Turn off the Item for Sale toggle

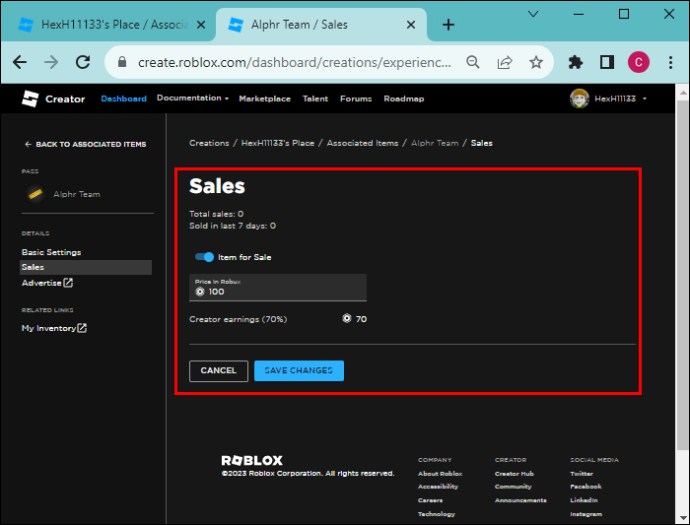coord(204,257)
